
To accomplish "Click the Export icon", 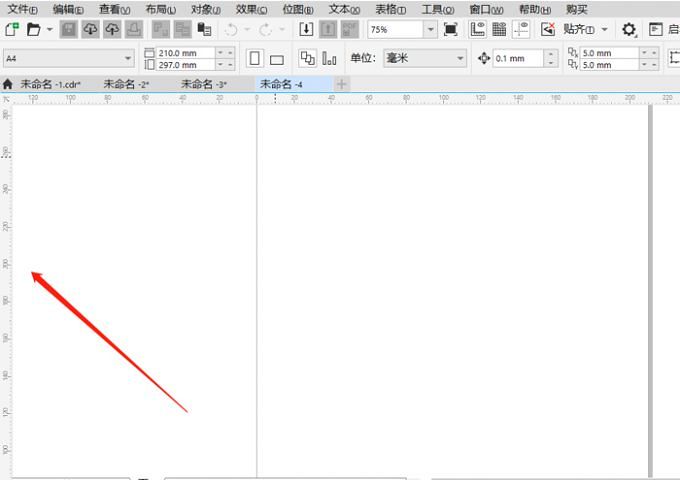I will point(328,29).
